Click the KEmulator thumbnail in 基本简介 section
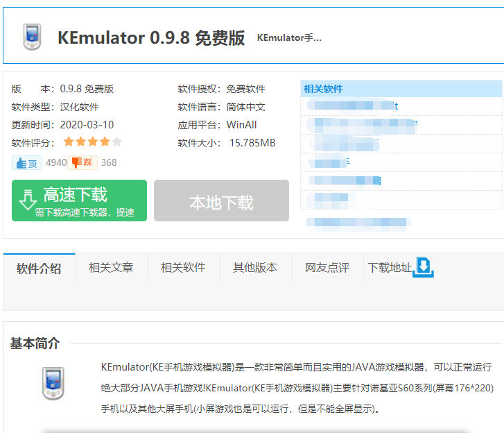This screenshot has height=433, width=504. 53,383
